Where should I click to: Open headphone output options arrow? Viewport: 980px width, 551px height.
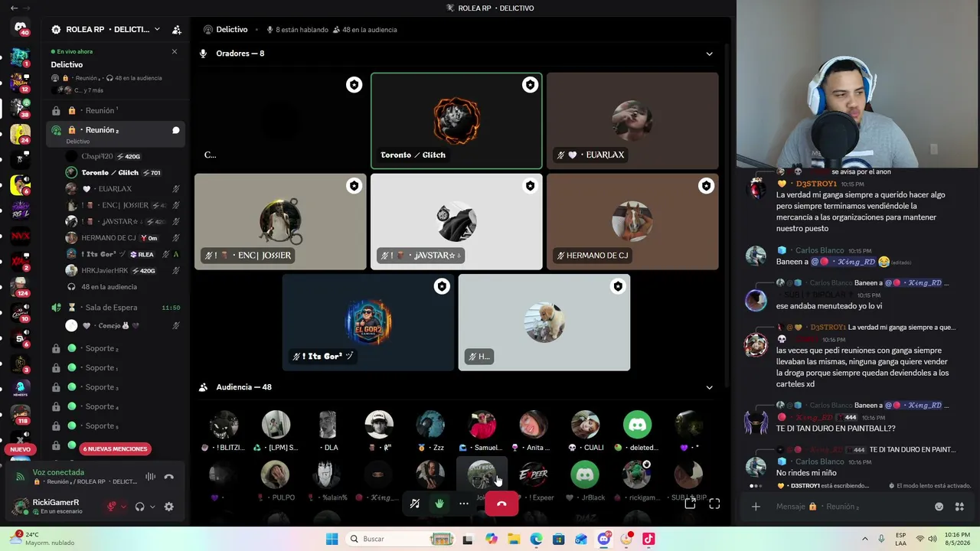[x=152, y=507]
